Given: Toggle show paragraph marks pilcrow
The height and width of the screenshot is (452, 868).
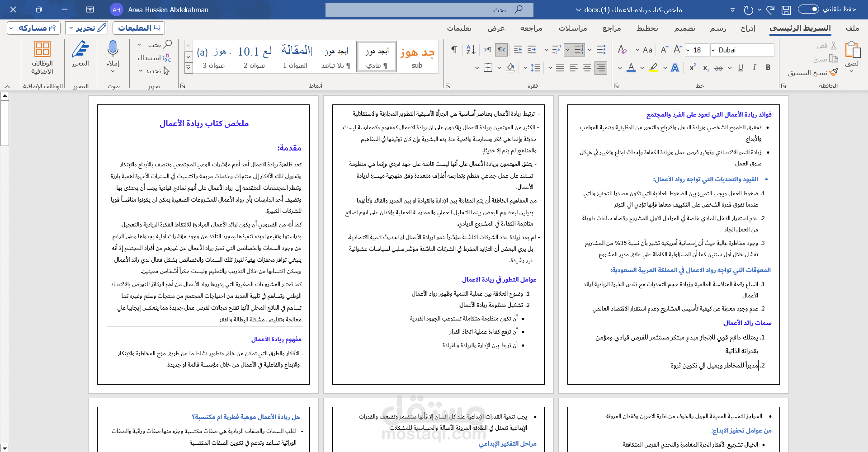Looking at the screenshot, I should (x=454, y=50).
